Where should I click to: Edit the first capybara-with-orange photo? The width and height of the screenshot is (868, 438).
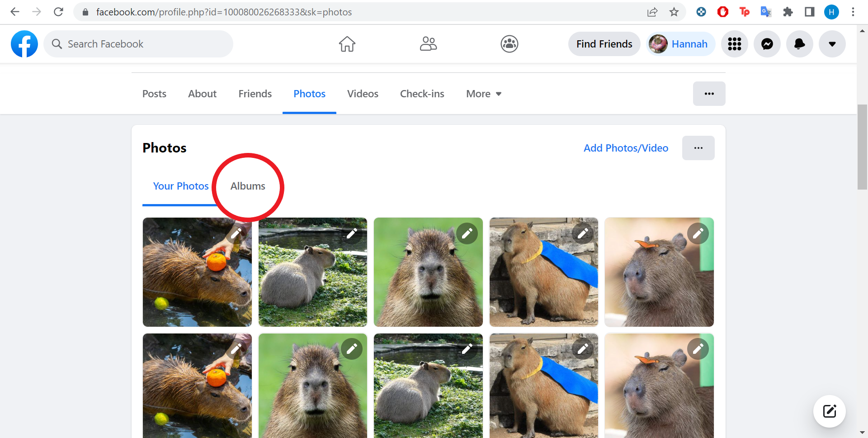point(236,233)
